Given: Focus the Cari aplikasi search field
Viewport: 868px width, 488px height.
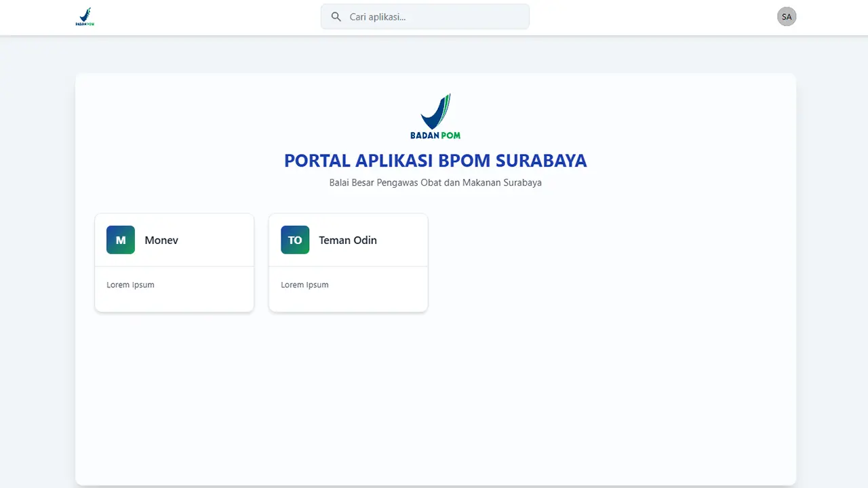Looking at the screenshot, I should point(425,17).
